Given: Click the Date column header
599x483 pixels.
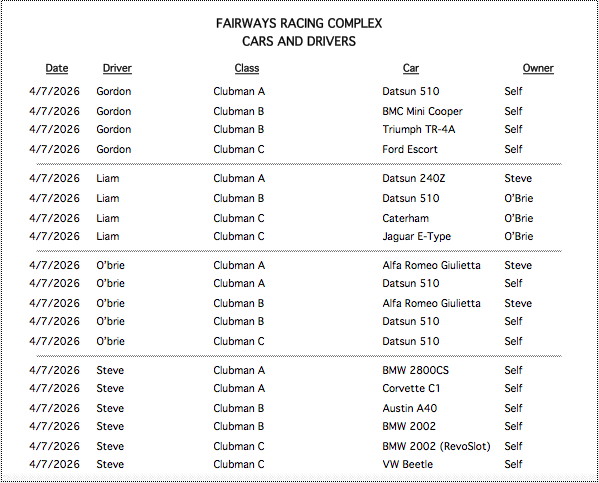Looking at the screenshot, I should (x=57, y=68).
